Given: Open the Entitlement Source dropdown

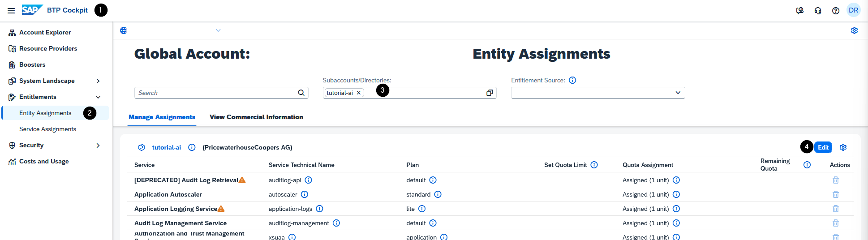Looking at the screenshot, I should [678, 93].
